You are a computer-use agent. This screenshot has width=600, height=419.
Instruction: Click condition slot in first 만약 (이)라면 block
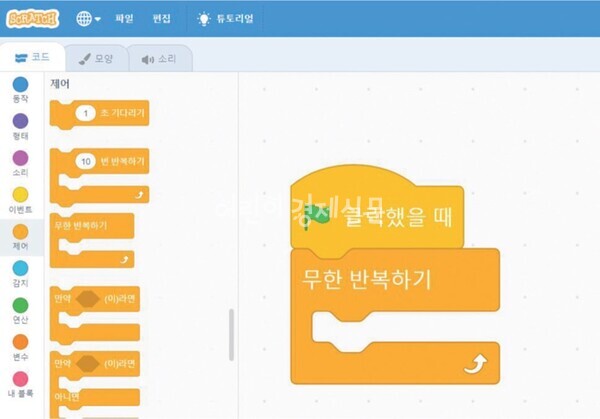pyautogui.click(x=88, y=298)
